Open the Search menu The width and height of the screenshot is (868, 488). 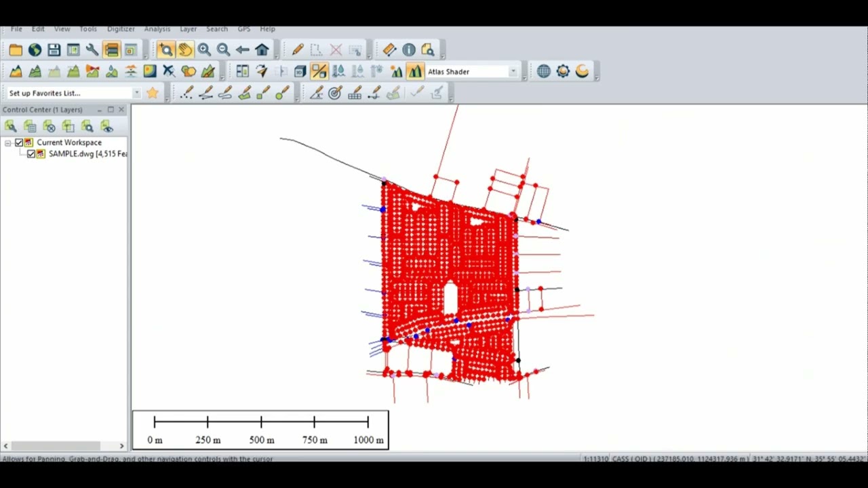pos(217,29)
